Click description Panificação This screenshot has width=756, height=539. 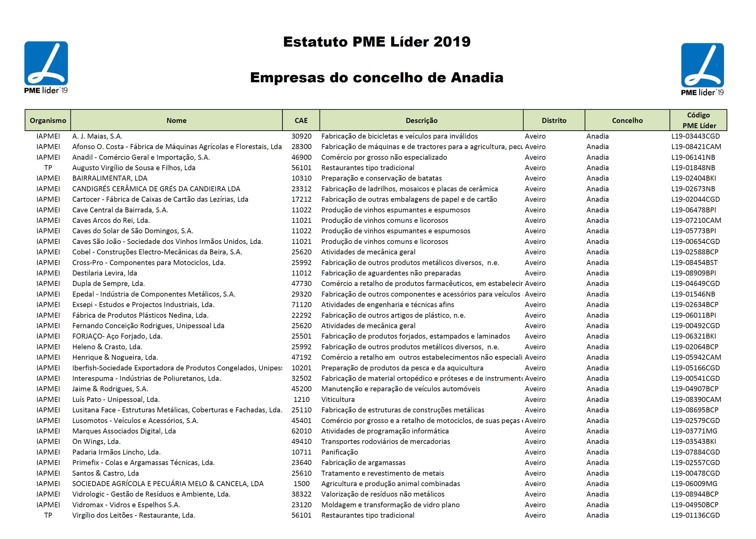(x=339, y=452)
